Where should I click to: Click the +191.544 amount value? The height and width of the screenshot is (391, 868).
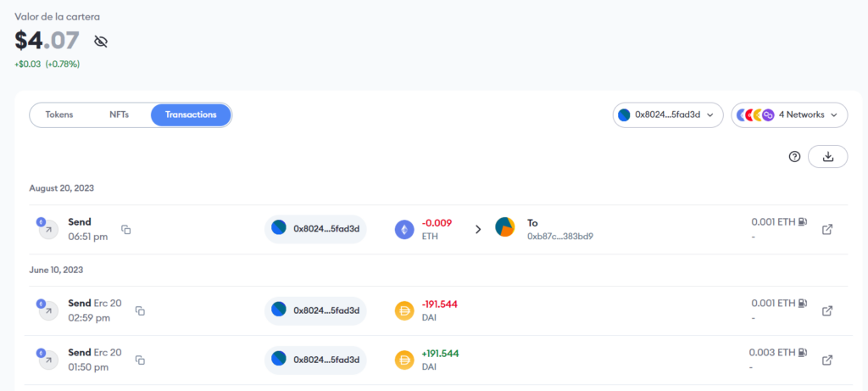(440, 354)
